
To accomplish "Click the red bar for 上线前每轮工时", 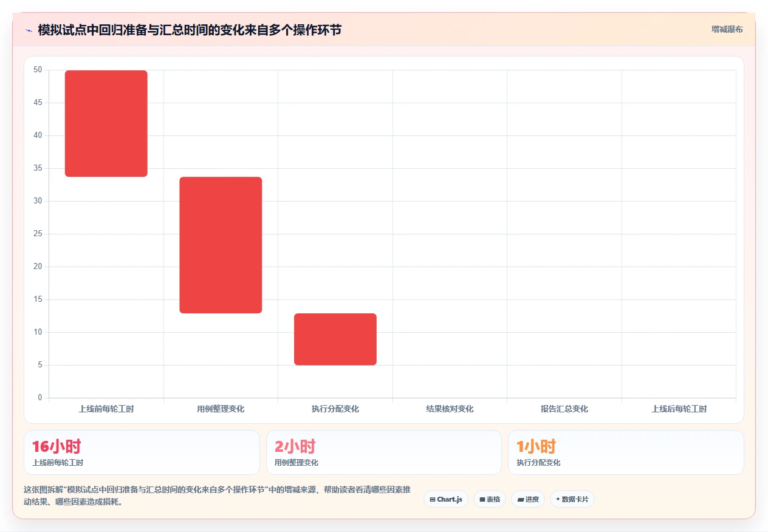I will [x=106, y=124].
